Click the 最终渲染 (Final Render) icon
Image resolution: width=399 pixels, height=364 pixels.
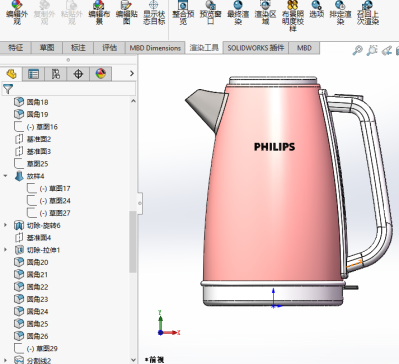click(238, 12)
